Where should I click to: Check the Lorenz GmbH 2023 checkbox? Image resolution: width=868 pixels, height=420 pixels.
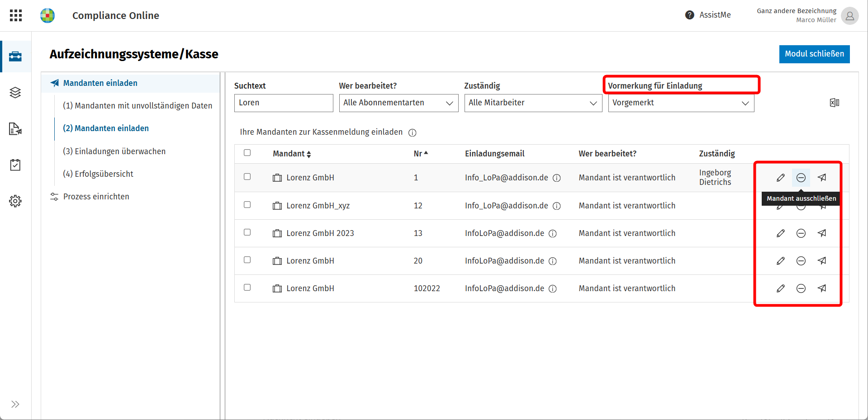[247, 232]
